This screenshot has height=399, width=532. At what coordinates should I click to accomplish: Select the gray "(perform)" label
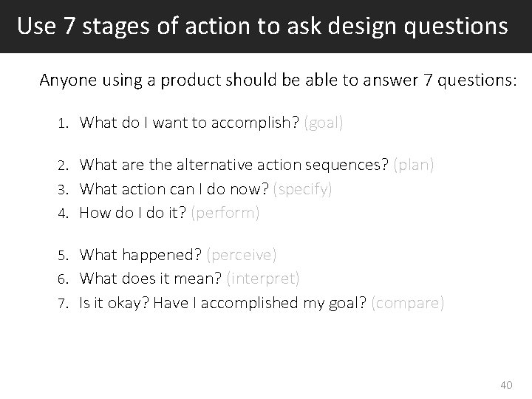225,214
